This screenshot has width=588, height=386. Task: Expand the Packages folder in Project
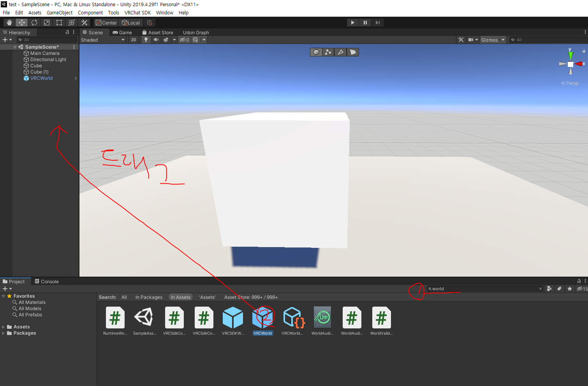(x=4, y=333)
